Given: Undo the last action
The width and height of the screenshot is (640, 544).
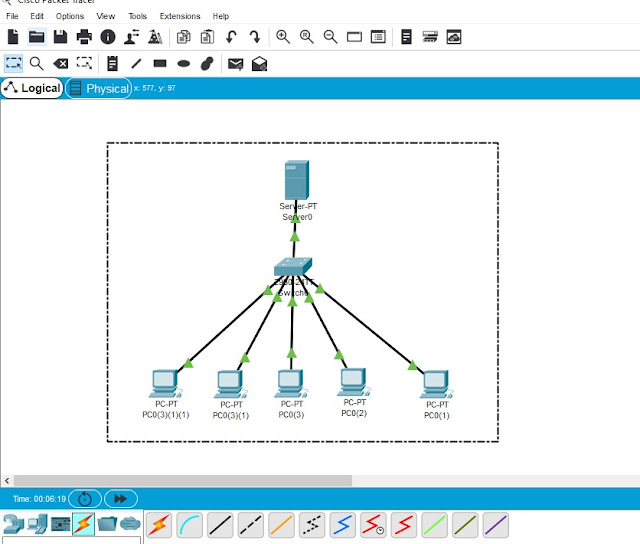Looking at the screenshot, I should [x=231, y=37].
